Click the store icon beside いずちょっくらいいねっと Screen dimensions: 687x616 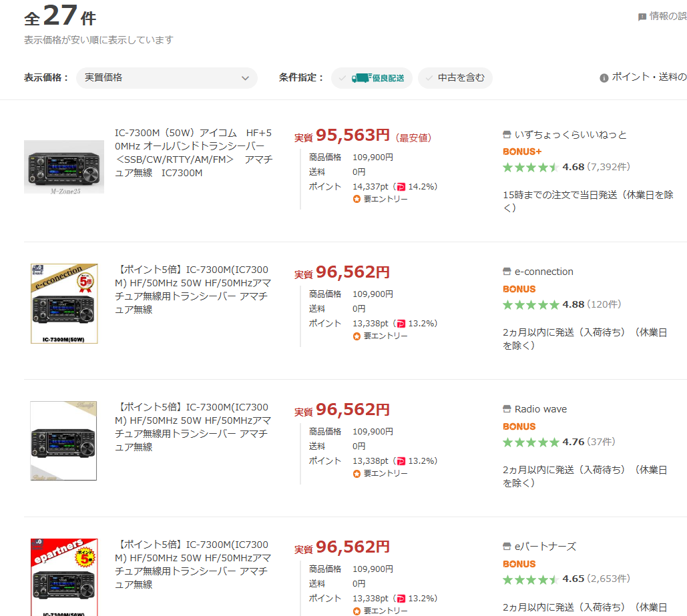pyautogui.click(x=507, y=135)
